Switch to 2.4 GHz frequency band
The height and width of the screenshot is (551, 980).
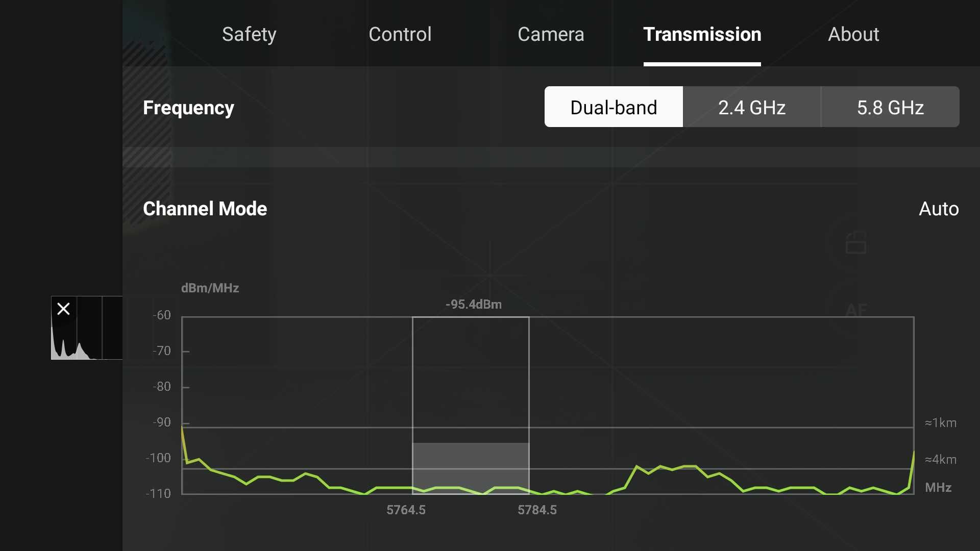click(x=752, y=106)
